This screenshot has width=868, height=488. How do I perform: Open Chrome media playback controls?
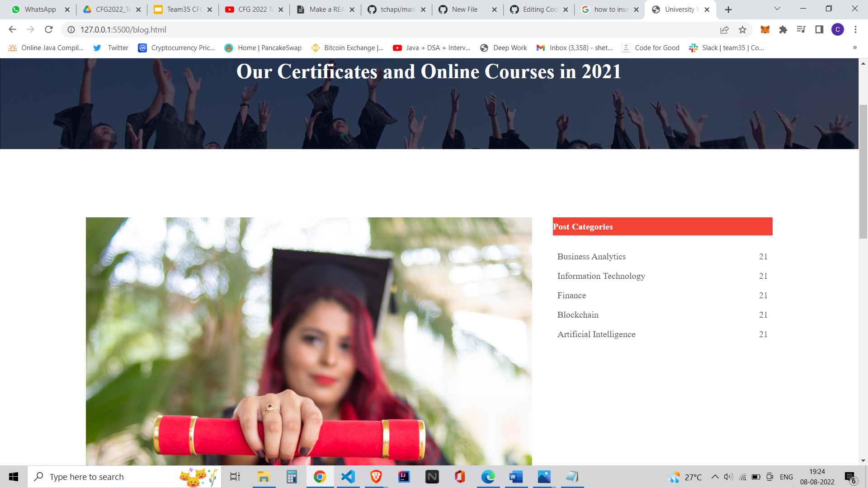pyautogui.click(x=801, y=29)
